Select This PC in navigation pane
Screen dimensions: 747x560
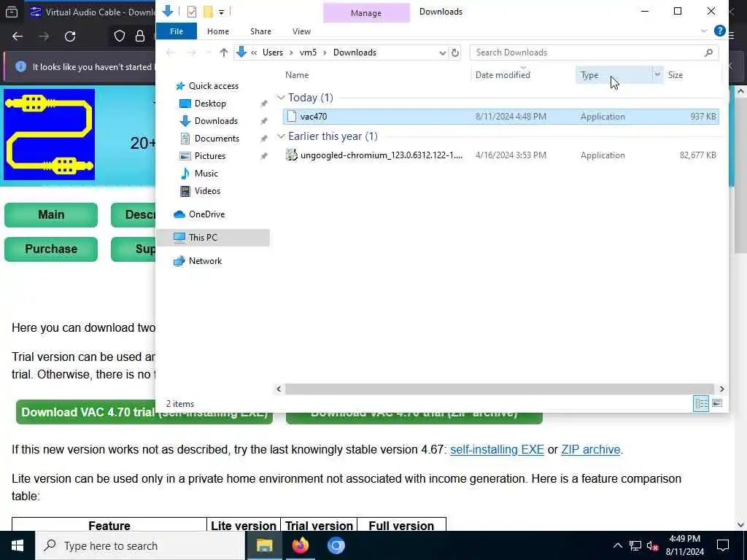(213, 238)
